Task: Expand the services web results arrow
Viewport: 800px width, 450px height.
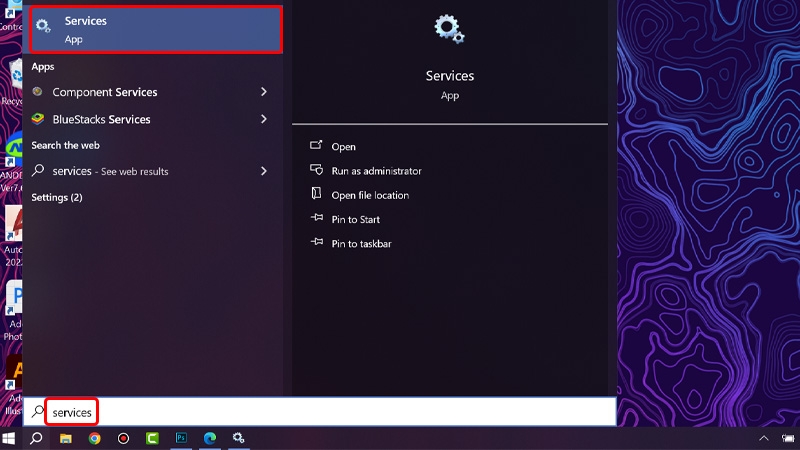Action: click(264, 171)
